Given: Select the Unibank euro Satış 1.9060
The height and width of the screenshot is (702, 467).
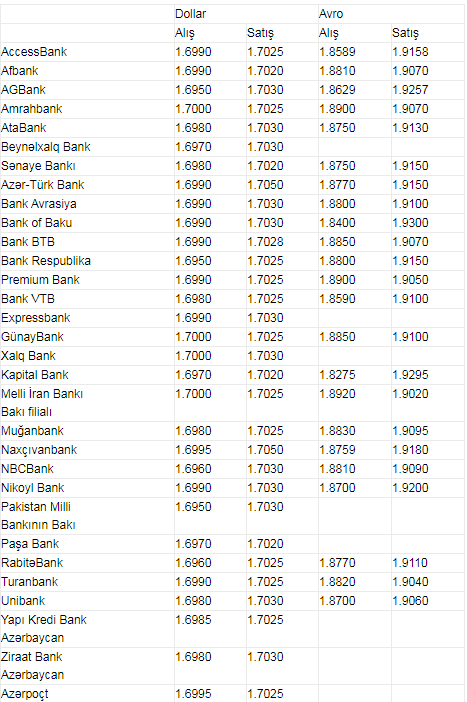Looking at the screenshot, I should 410,601.
